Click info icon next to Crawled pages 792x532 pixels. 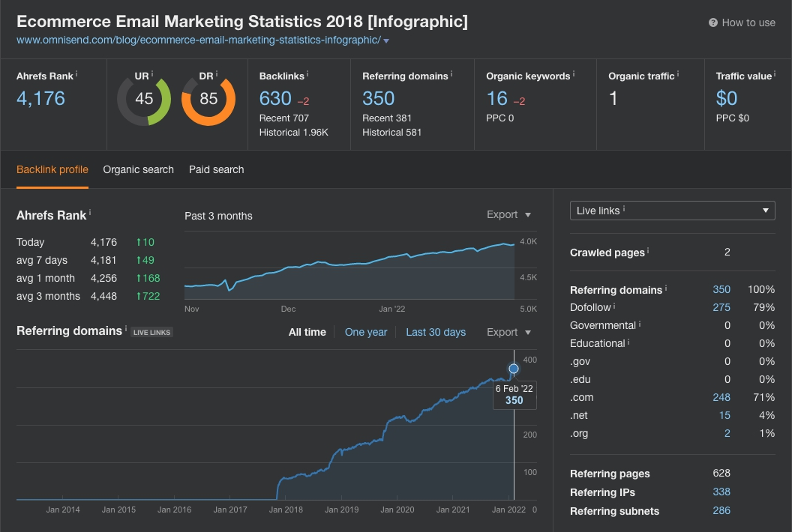649,251
